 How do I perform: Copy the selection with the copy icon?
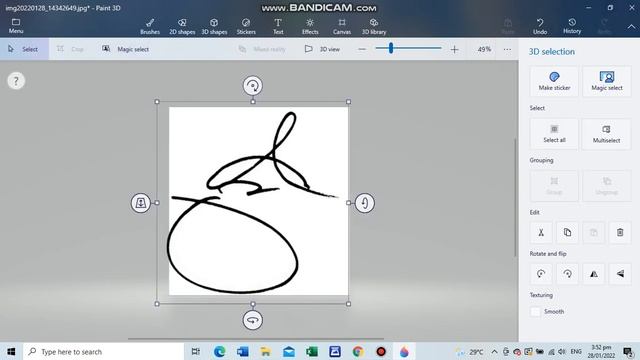coord(567,232)
